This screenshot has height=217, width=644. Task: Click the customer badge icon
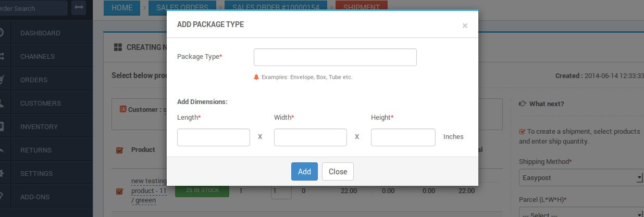(x=123, y=109)
